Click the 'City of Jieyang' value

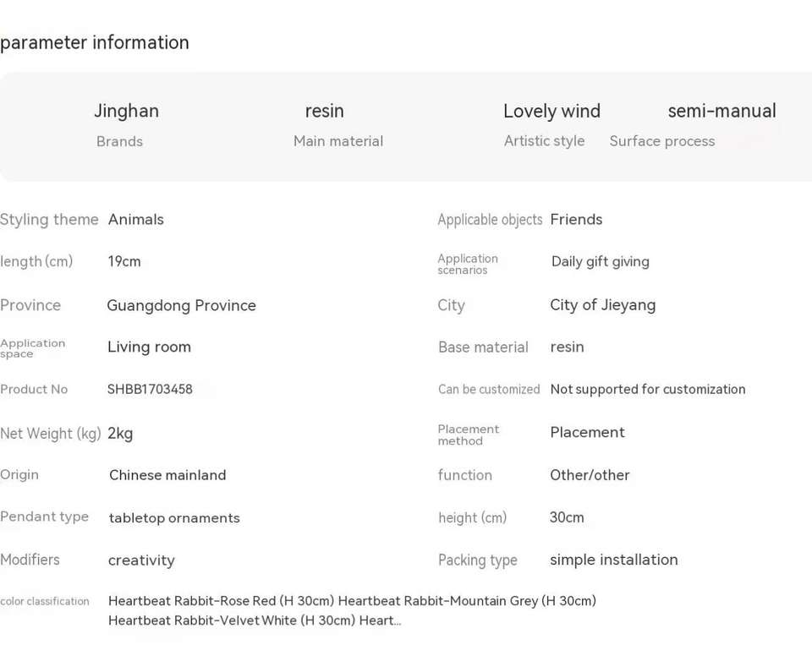pyautogui.click(x=602, y=305)
